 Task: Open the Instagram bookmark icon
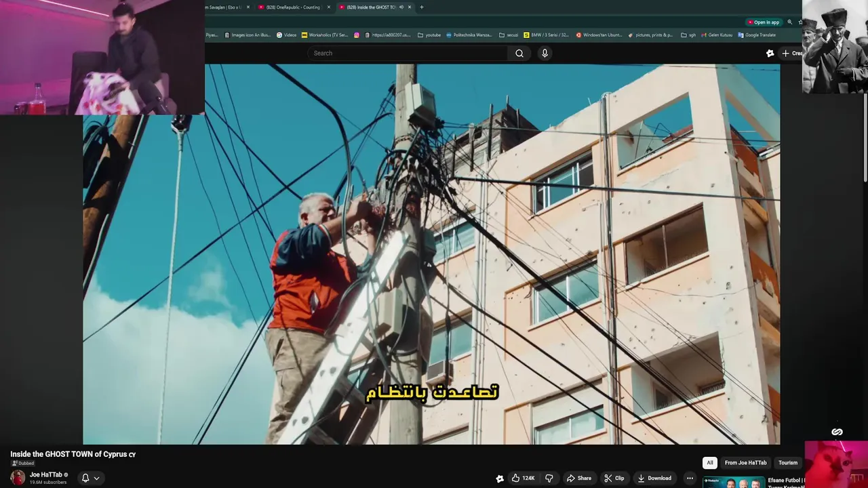[357, 35]
